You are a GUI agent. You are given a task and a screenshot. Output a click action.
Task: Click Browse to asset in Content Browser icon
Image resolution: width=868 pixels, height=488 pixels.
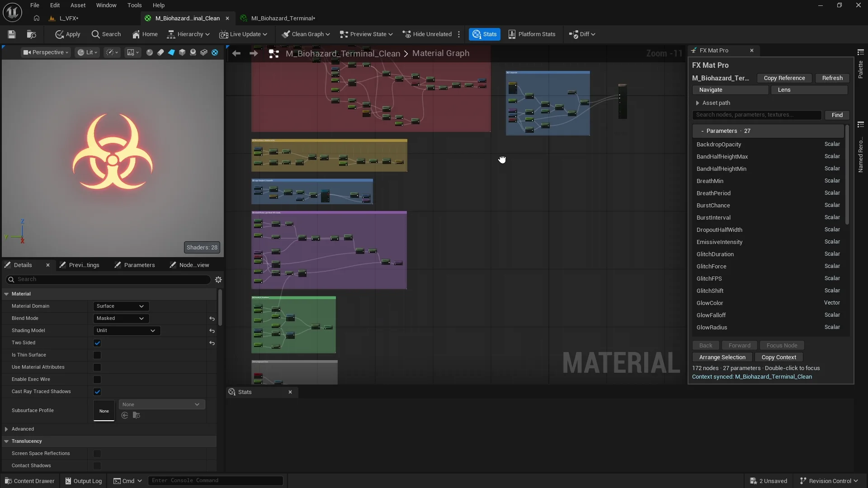coord(31,34)
